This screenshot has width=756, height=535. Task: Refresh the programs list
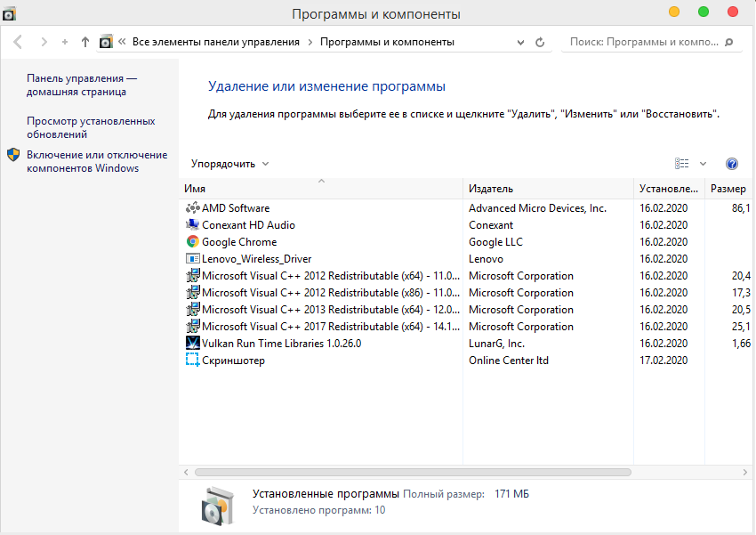point(540,43)
